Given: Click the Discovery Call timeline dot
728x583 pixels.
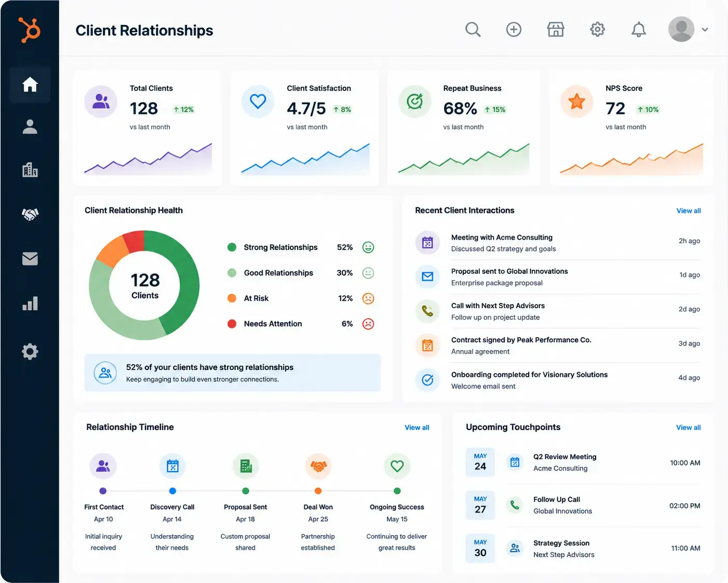Looking at the screenshot, I should (x=172, y=491).
